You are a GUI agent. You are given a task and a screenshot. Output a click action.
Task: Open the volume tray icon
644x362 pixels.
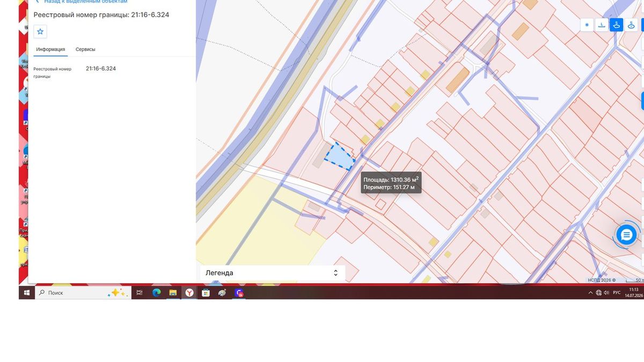[x=606, y=293]
